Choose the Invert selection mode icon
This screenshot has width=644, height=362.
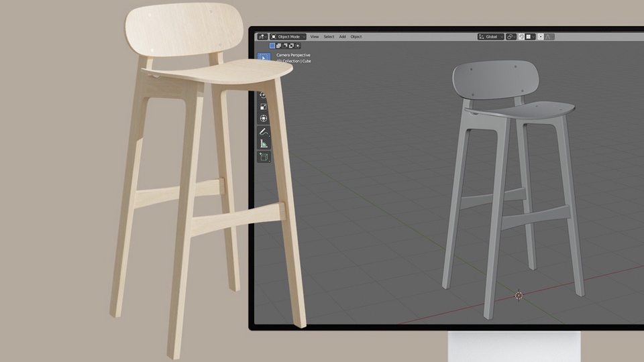[291, 46]
